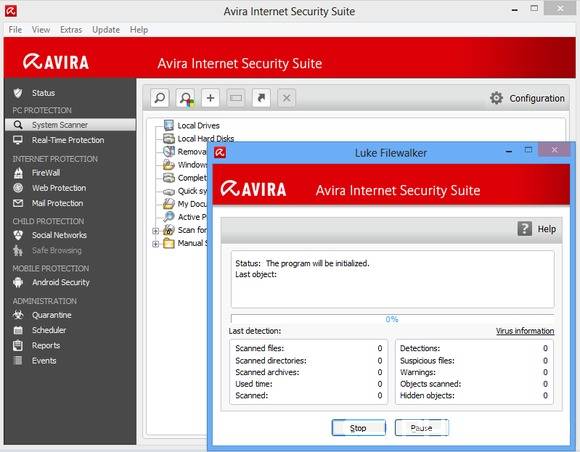This screenshot has width=580, height=452.
Task: Open Help in Luke Filewalker window
Action: tap(537, 229)
